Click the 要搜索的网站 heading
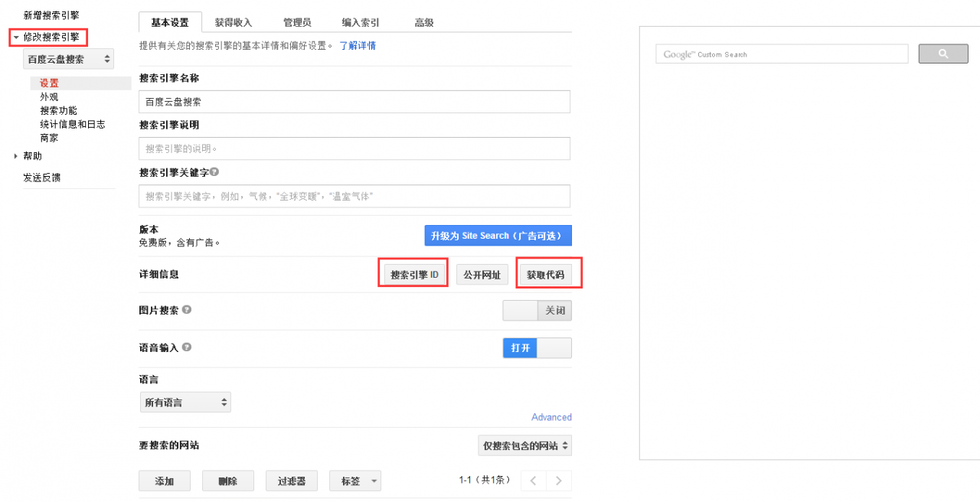 (169, 445)
